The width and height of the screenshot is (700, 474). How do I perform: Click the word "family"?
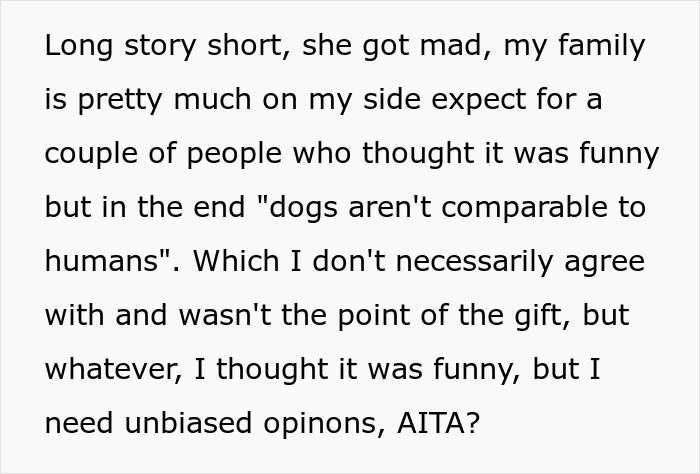click(605, 46)
